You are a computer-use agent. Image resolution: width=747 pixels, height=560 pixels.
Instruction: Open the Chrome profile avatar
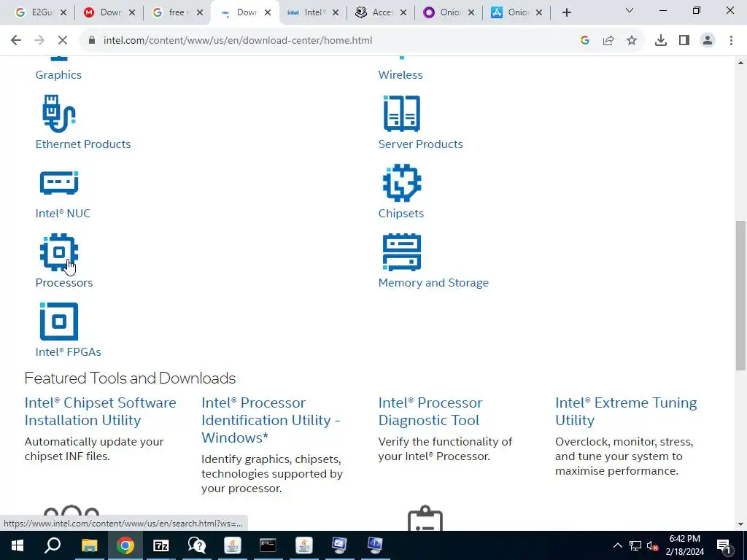[x=708, y=41]
